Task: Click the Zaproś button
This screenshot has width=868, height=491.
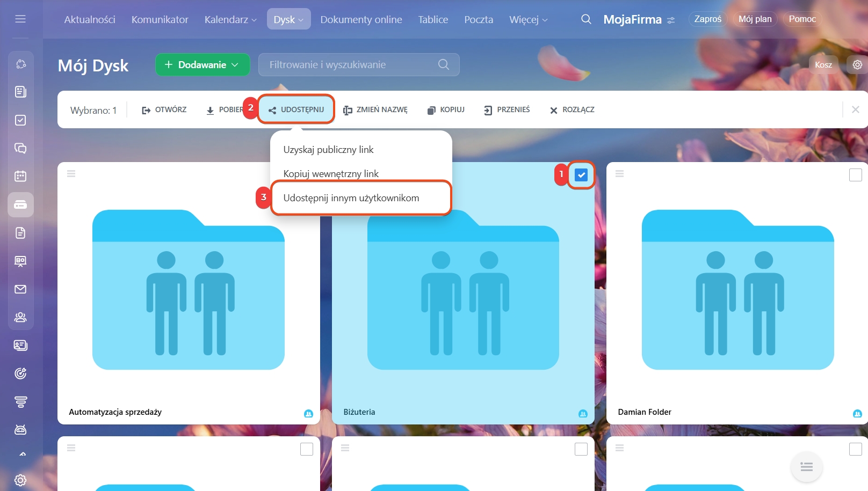Action: click(707, 19)
